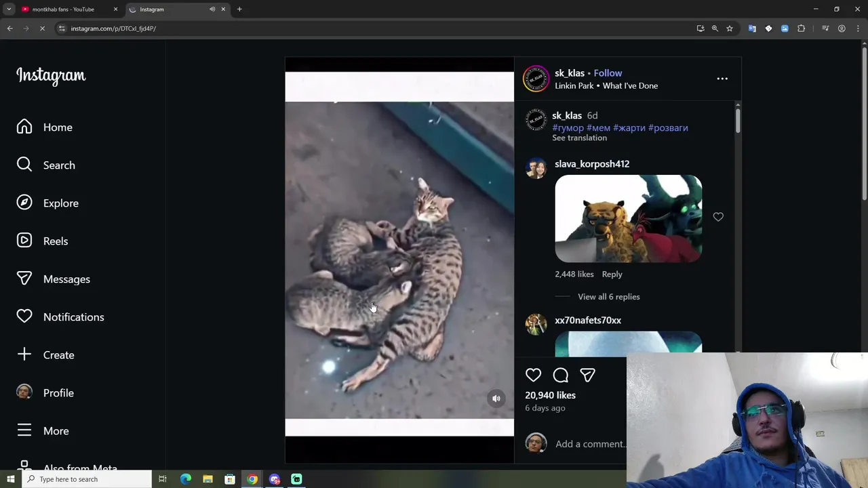The width and height of the screenshot is (868, 488).
Task: Open Profile from the sidebar
Action: tap(45, 393)
